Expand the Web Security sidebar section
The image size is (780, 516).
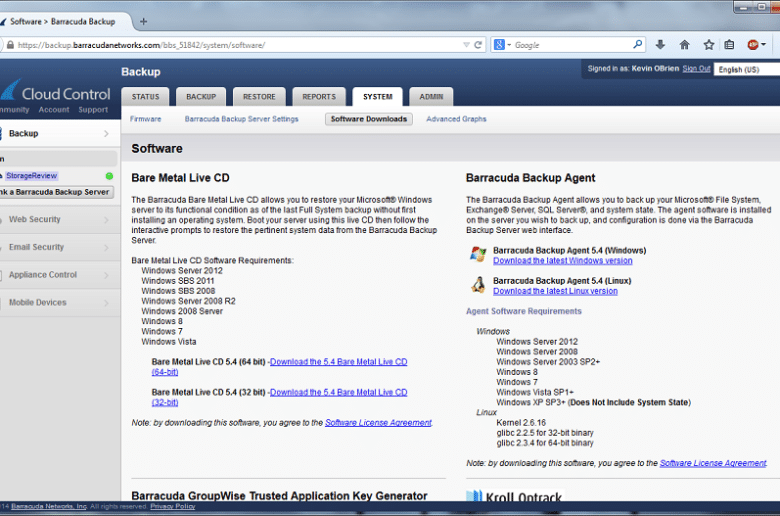coord(60,219)
